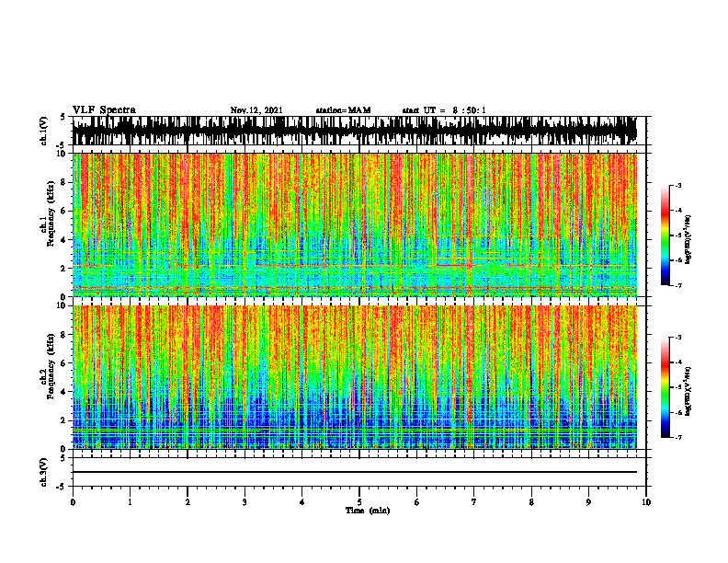The image size is (728, 563).
Task: Click the "ch.1(V)" axis label
Action: click(x=44, y=131)
